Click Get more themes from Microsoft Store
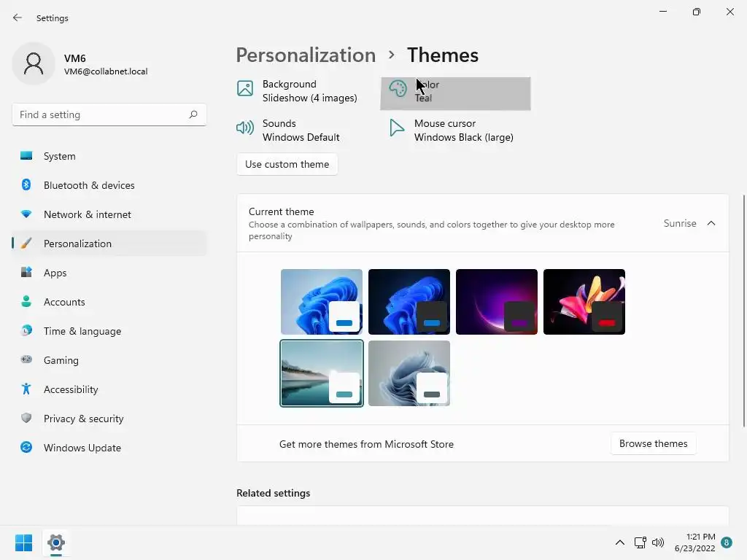The image size is (747, 560). pos(366,444)
